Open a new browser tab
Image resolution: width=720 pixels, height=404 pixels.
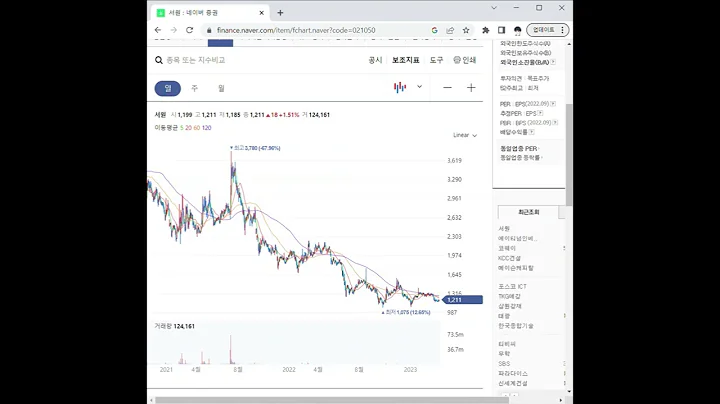(x=280, y=13)
